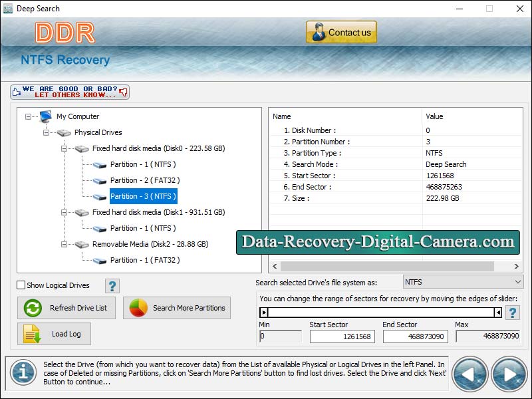
Task: Click help icon beside the sector range slider
Action: [x=513, y=313]
